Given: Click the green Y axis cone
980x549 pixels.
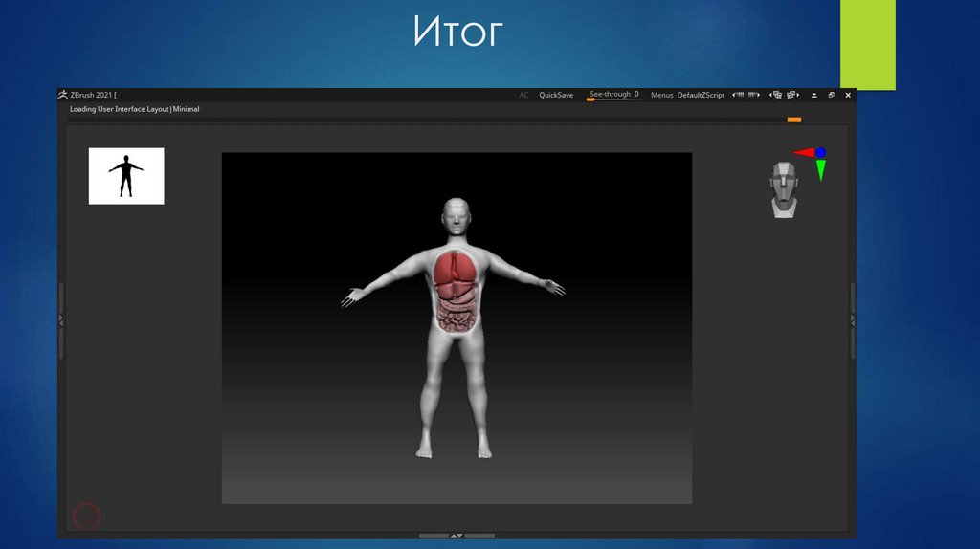Looking at the screenshot, I should [820, 170].
